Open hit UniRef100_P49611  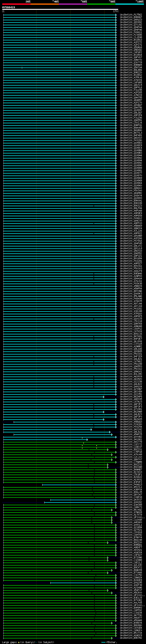tap(131, 32)
